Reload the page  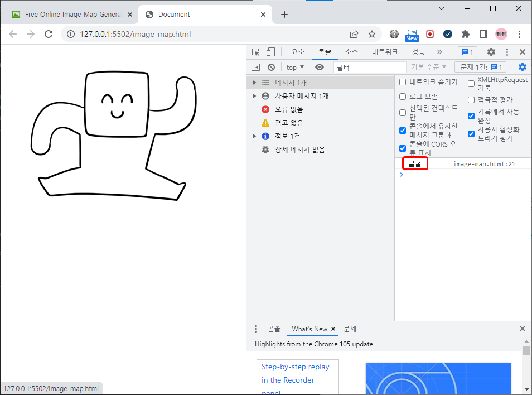(x=49, y=34)
